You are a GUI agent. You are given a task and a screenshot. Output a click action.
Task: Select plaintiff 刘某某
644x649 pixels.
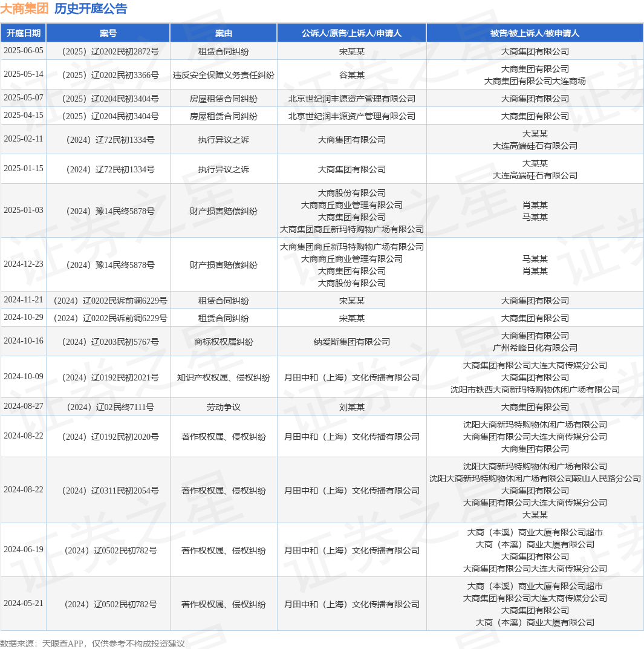tap(352, 407)
